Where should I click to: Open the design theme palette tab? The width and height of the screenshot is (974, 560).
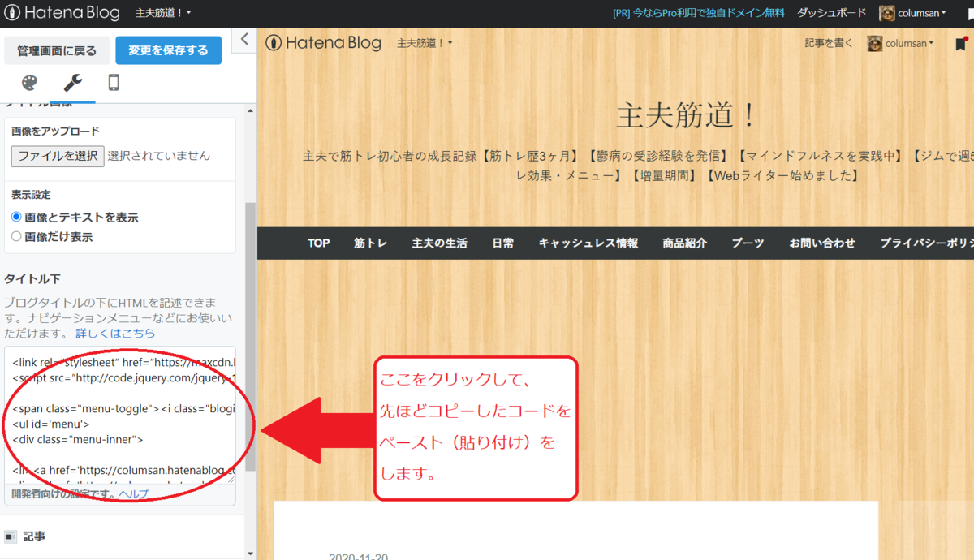coord(29,83)
